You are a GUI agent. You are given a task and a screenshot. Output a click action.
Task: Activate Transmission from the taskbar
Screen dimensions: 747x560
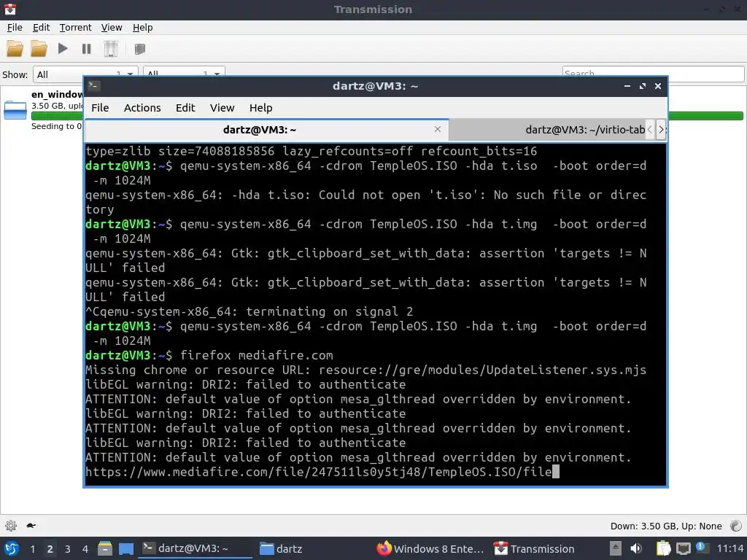click(x=534, y=548)
